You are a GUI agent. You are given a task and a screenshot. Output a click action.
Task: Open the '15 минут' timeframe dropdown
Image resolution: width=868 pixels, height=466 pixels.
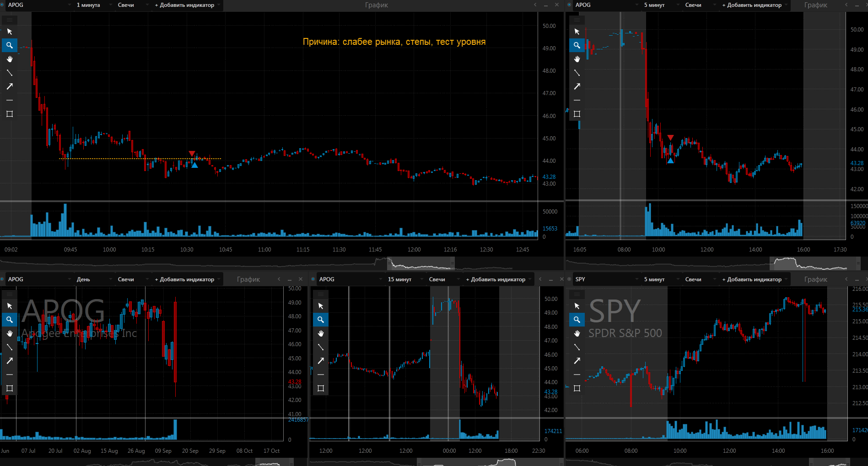tap(404, 279)
